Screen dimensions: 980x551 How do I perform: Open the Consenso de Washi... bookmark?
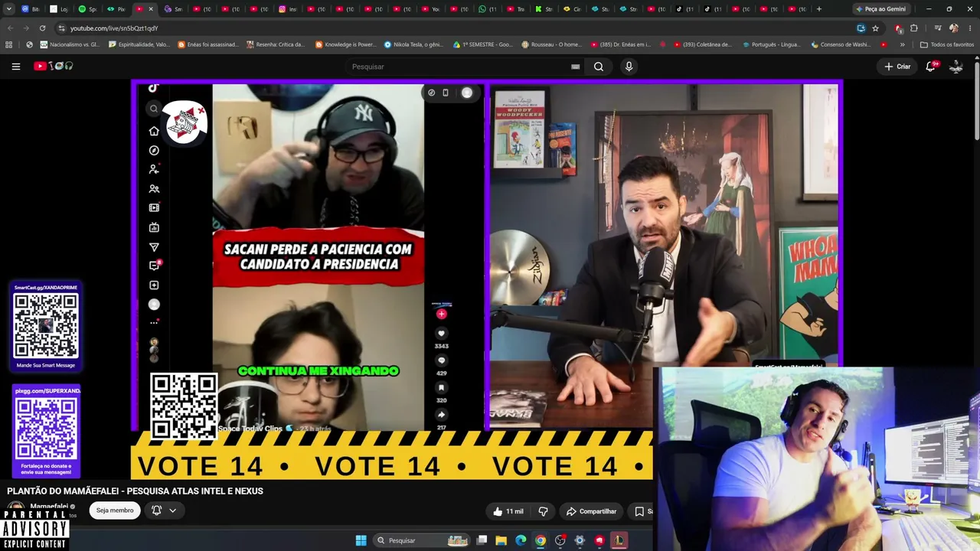point(841,44)
